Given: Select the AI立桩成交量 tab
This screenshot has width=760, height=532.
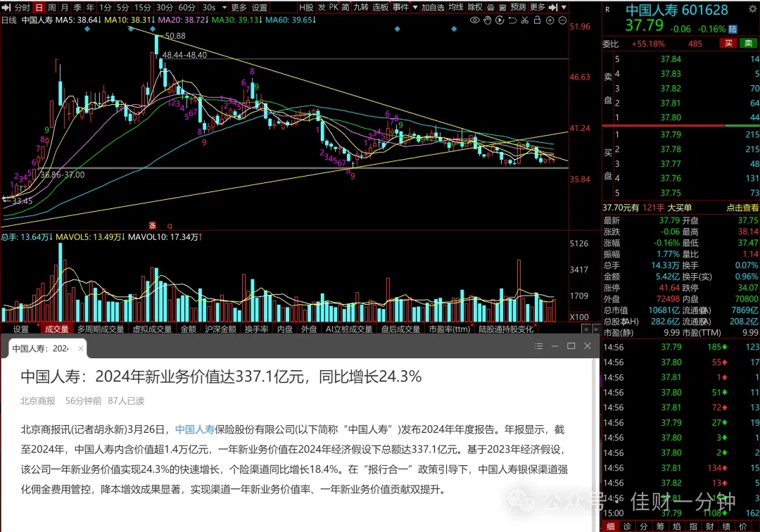Looking at the screenshot, I should click(x=349, y=329).
